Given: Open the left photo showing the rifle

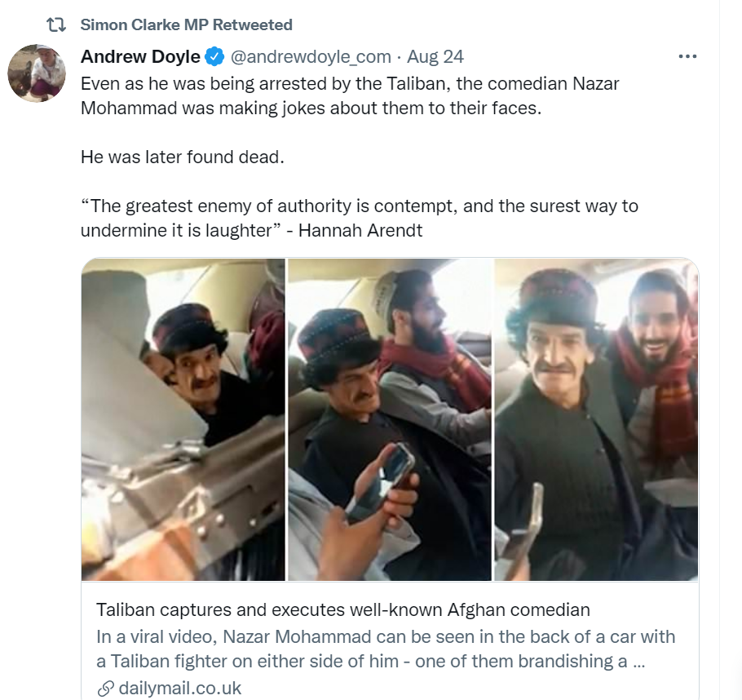Looking at the screenshot, I should click(183, 419).
